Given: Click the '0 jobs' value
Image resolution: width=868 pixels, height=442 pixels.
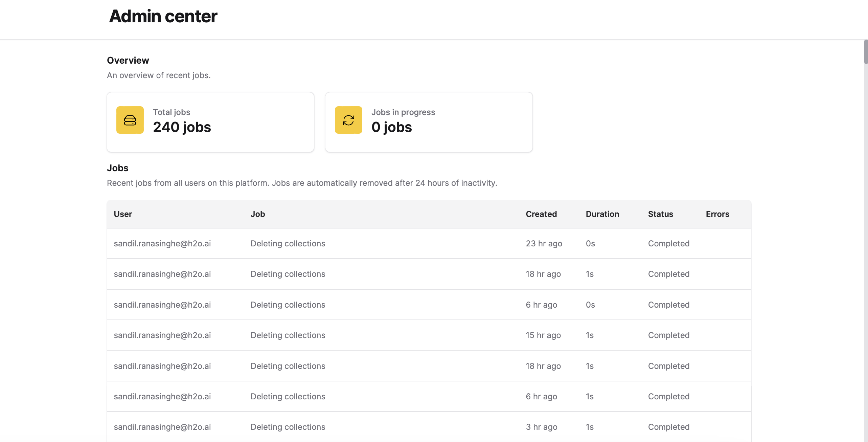Looking at the screenshot, I should click(392, 127).
